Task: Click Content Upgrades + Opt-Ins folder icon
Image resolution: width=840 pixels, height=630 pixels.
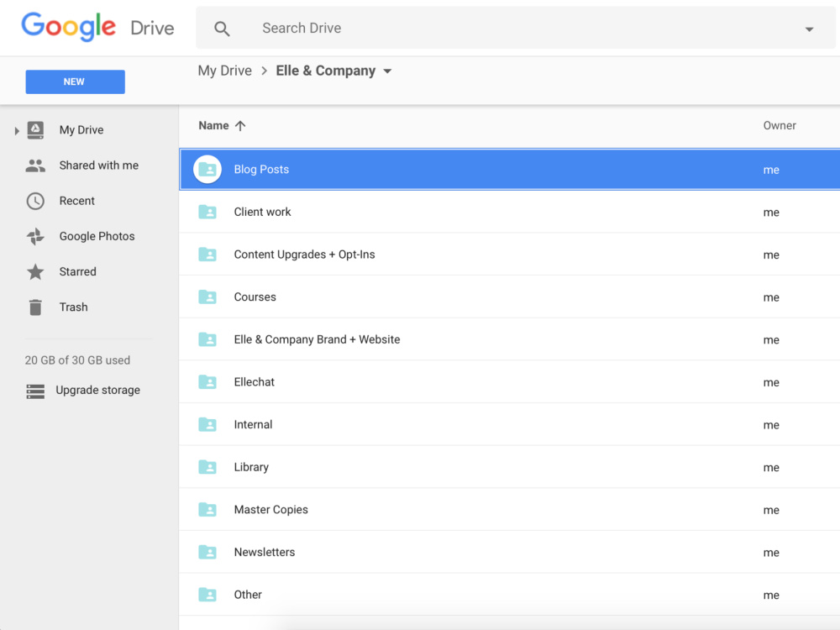Action: (x=207, y=254)
